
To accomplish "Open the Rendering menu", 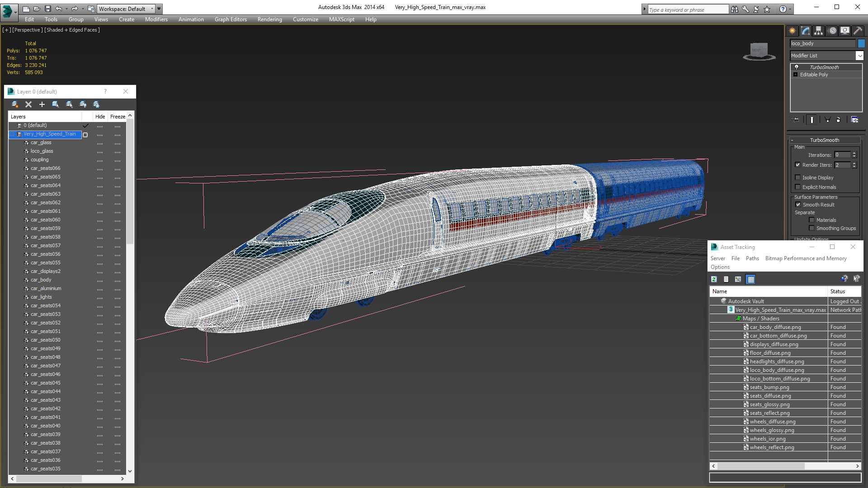I will (x=269, y=19).
